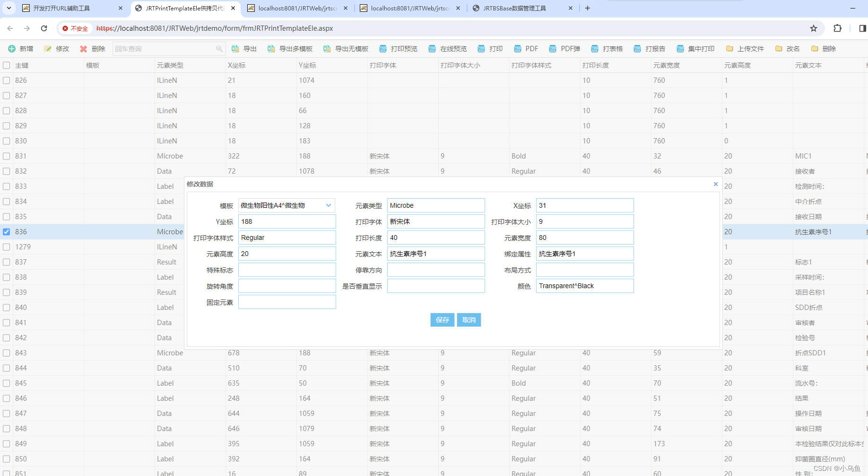Click the red 删除 delete icon beside 修改
This screenshot has width=868, height=476.
point(84,49)
